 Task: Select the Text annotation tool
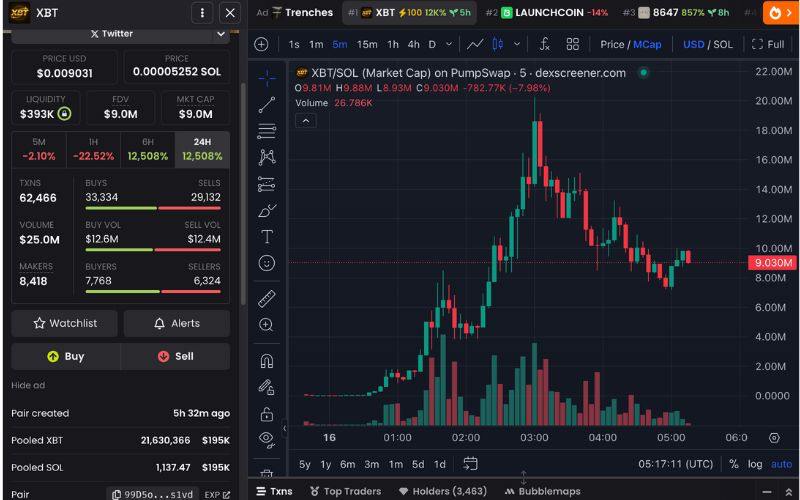pyautogui.click(x=267, y=236)
